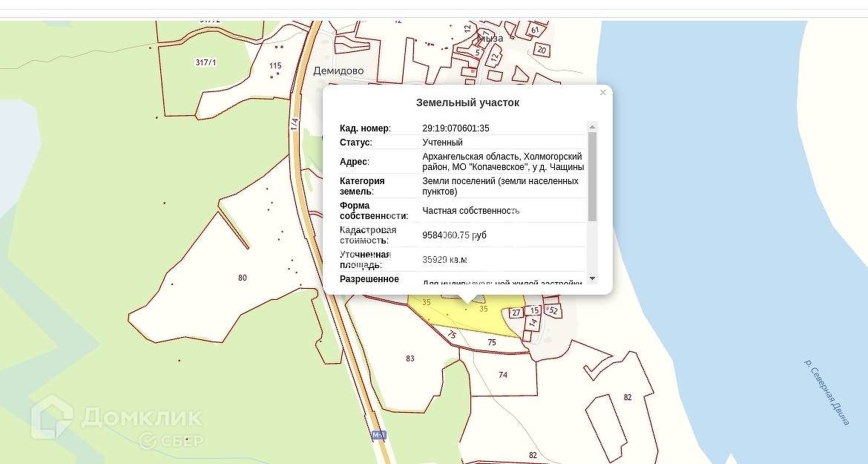Click the Кад. номер label
The width and height of the screenshot is (868, 464).
click(x=365, y=128)
